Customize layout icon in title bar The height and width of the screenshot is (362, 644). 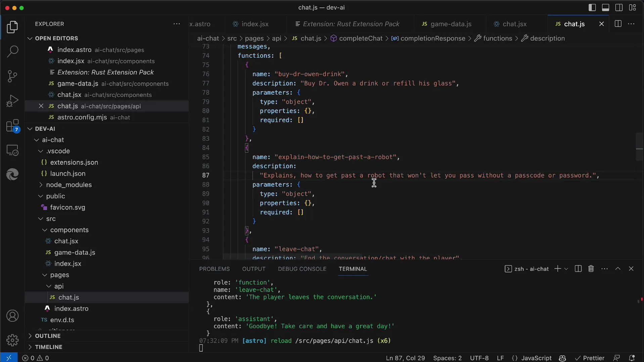[x=633, y=7]
